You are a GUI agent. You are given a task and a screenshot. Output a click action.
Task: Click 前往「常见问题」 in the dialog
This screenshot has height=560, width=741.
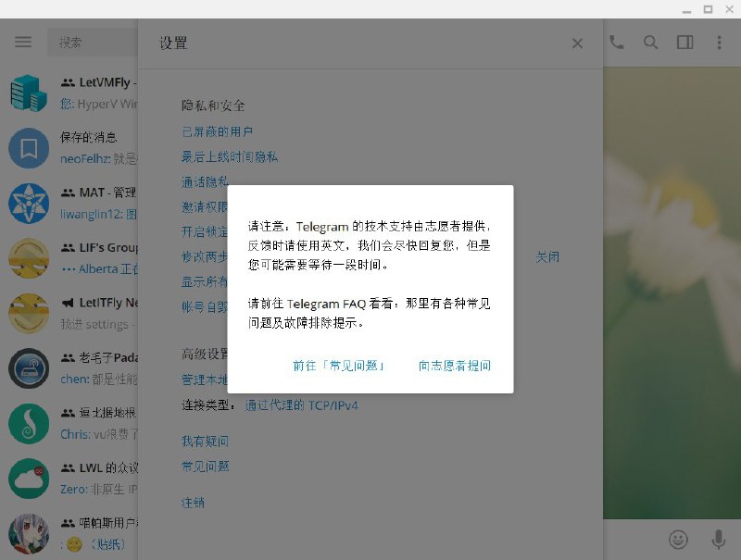338,366
